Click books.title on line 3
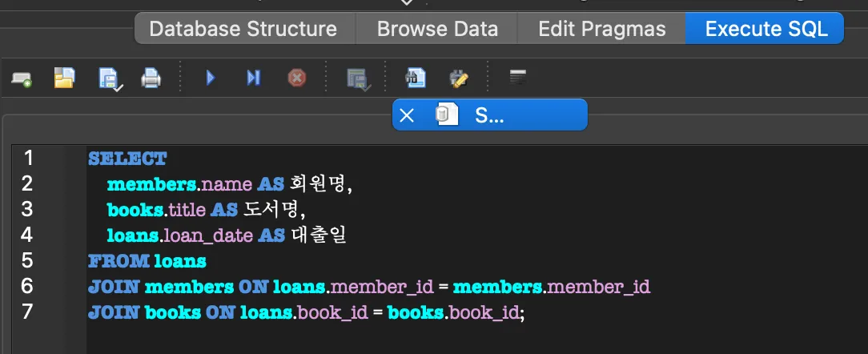The height and width of the screenshot is (354, 868). (157, 210)
